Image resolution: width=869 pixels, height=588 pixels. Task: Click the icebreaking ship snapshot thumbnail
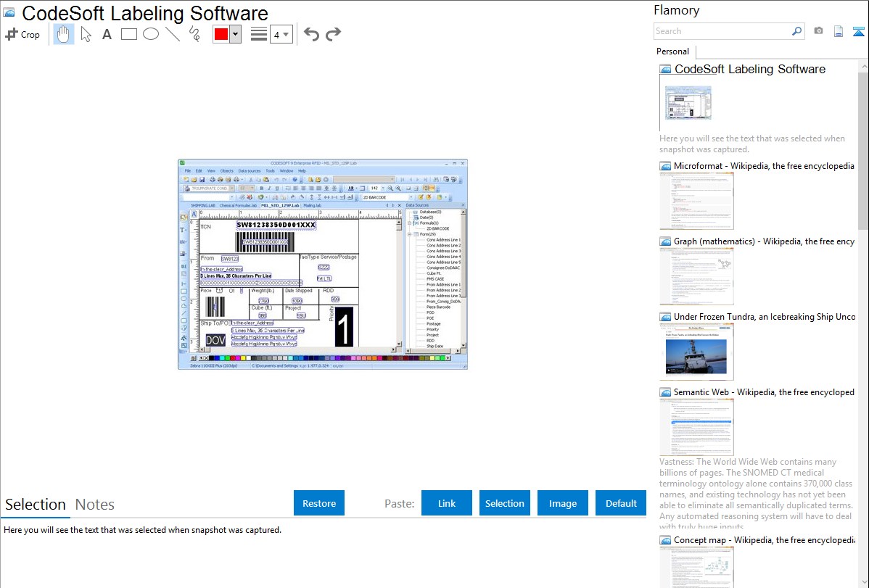[696, 352]
